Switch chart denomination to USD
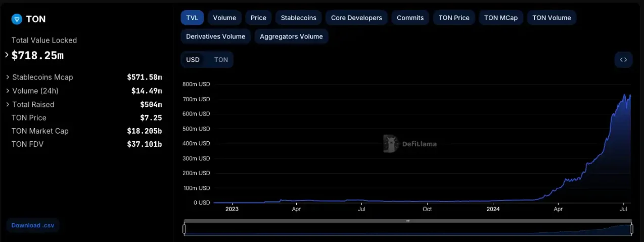The image size is (644, 242). pyautogui.click(x=193, y=60)
